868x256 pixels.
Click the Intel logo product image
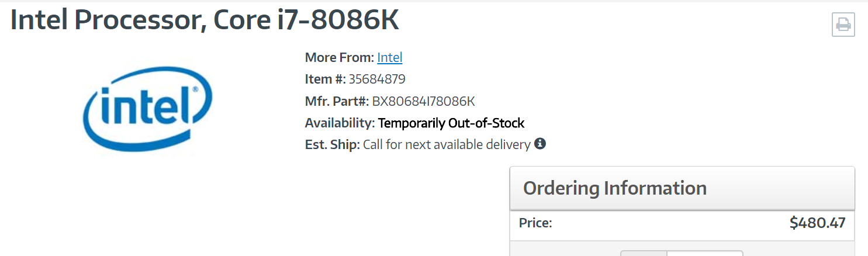148,109
